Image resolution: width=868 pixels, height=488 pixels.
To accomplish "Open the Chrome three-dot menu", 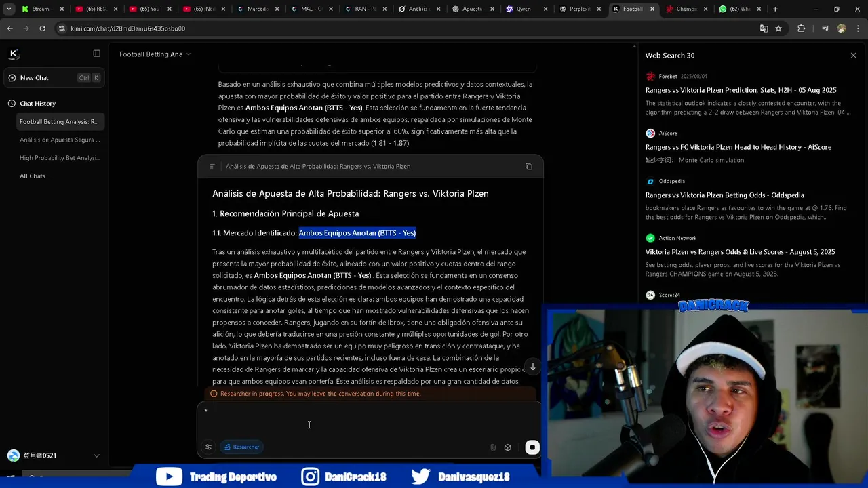I will (858, 28).
